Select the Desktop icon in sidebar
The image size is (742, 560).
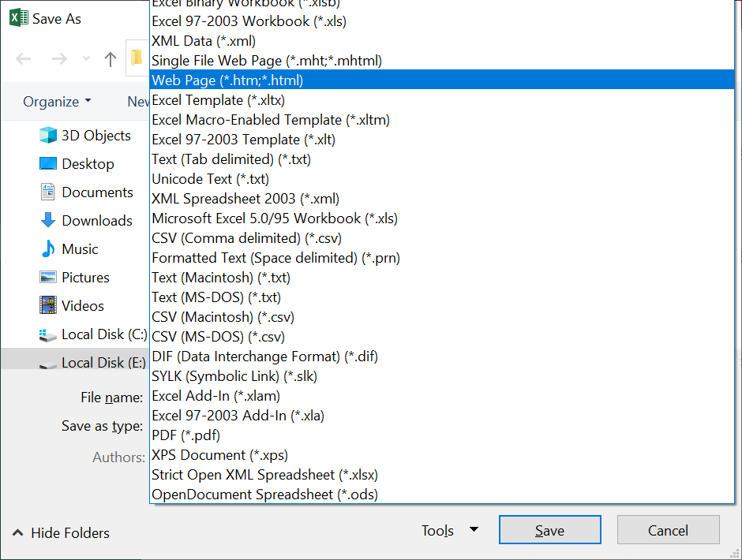48,163
